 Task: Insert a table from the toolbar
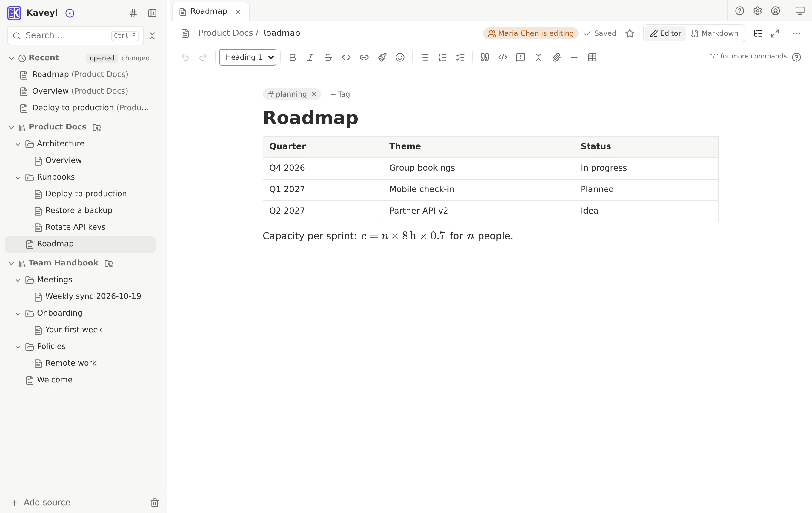click(x=592, y=57)
